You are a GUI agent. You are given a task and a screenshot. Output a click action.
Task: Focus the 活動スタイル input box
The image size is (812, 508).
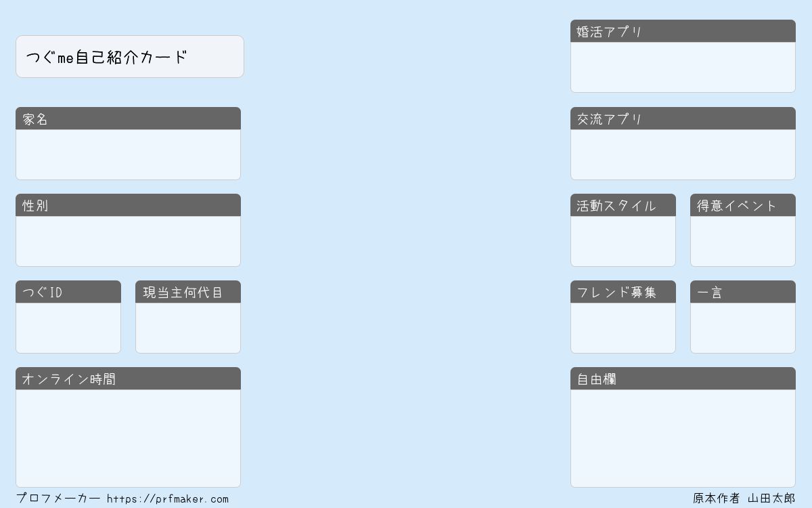(623, 241)
